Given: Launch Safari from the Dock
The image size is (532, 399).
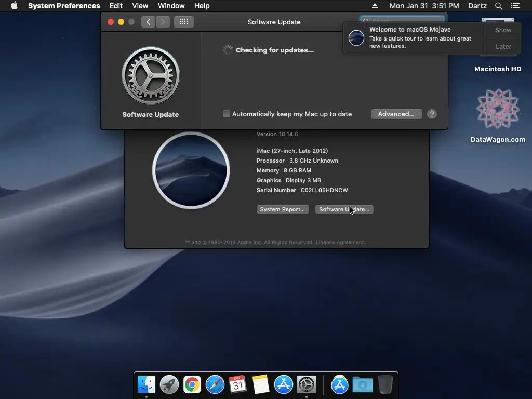Looking at the screenshot, I should click(x=215, y=385).
